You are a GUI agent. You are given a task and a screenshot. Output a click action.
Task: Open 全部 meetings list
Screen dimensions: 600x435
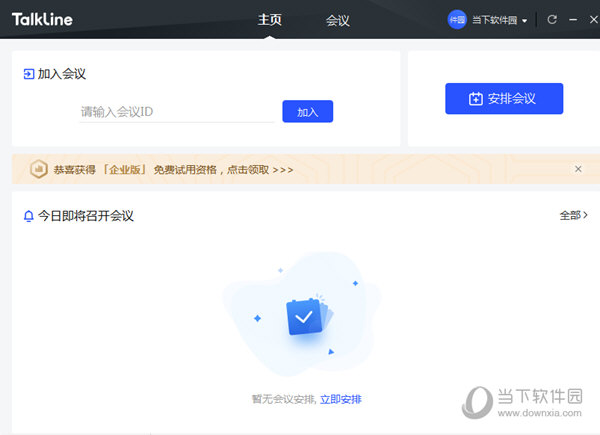point(573,215)
